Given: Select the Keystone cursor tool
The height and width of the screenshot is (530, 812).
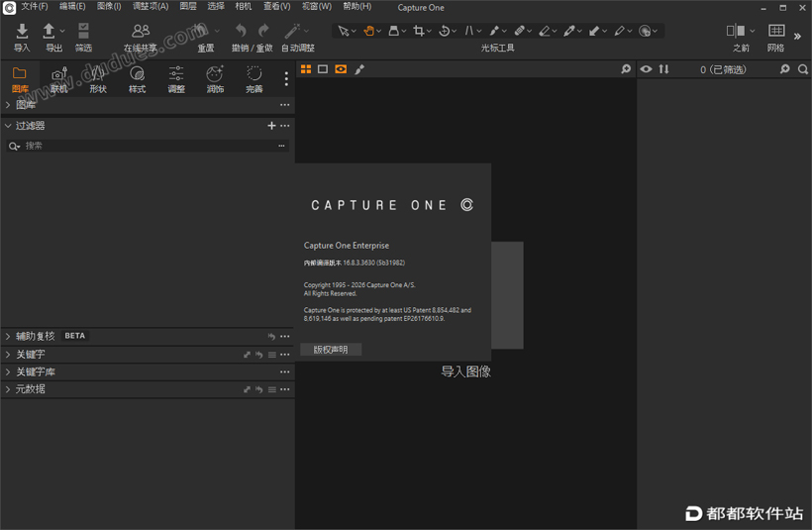Looking at the screenshot, I should point(468,31).
